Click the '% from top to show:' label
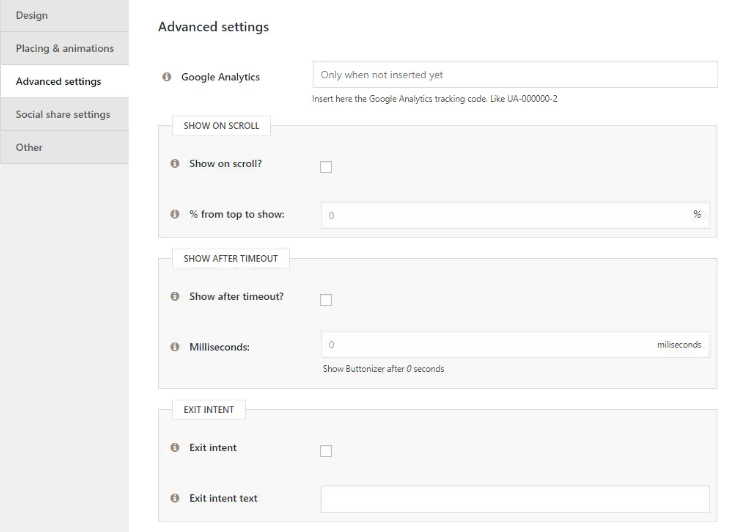The height and width of the screenshot is (532, 729). tap(237, 214)
